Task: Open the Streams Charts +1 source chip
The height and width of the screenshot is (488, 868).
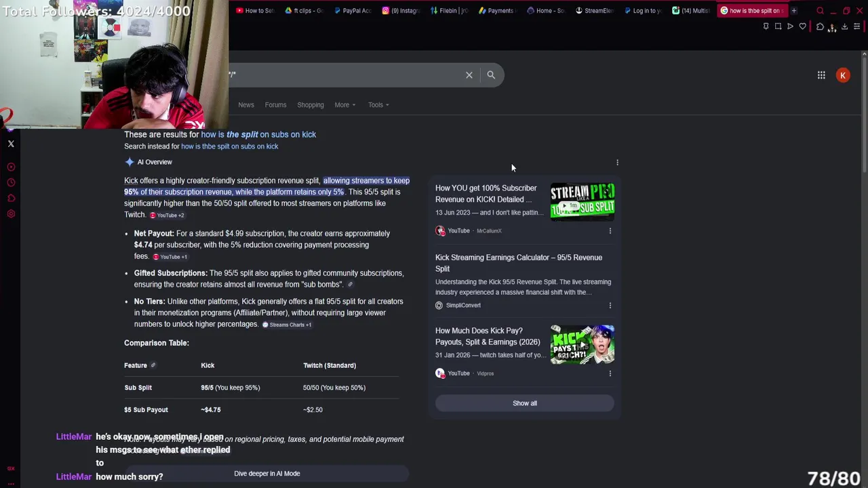Action: pos(287,325)
